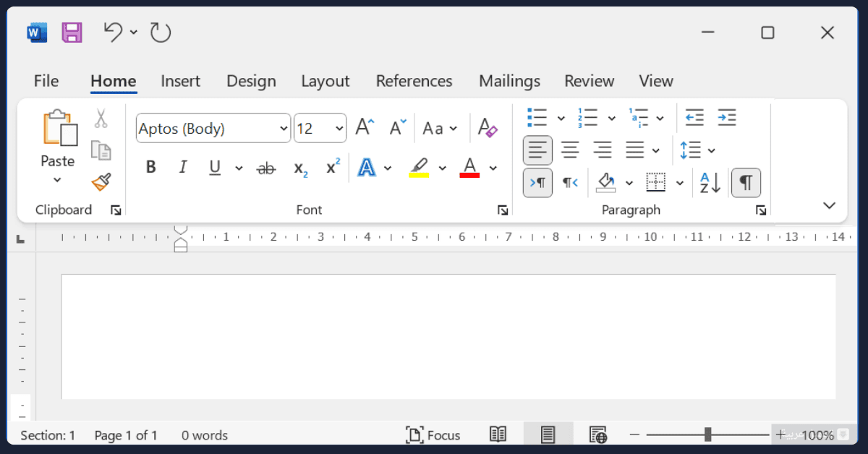The height and width of the screenshot is (454, 868).
Task: Increase paragraph indent
Action: click(726, 117)
